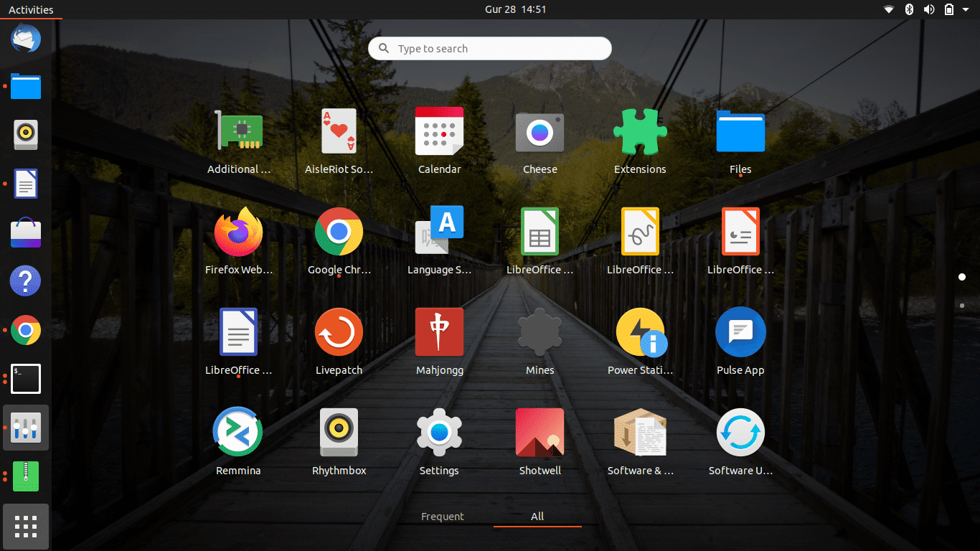The width and height of the screenshot is (980, 551).
Task: Click LibreOffice Writer in the dock
Action: click(x=26, y=184)
